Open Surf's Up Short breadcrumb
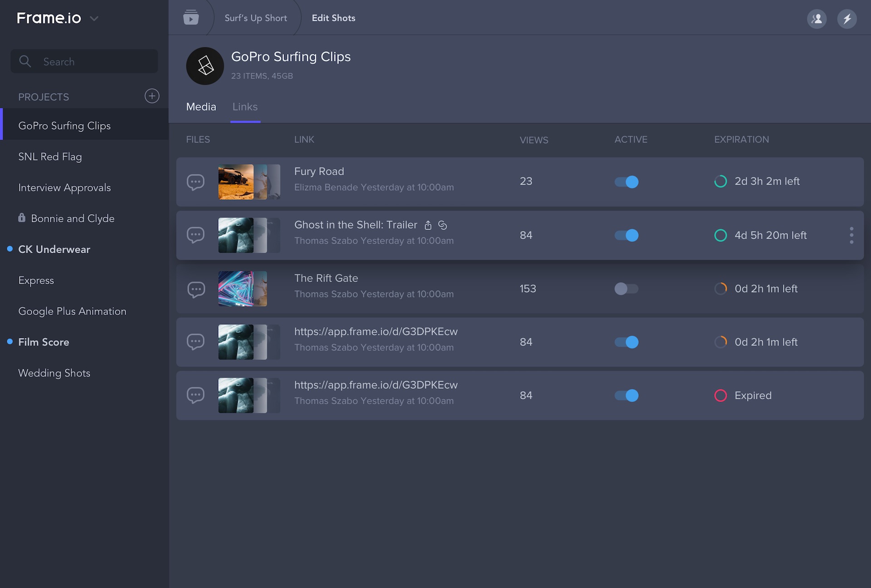This screenshot has height=588, width=871. click(256, 18)
